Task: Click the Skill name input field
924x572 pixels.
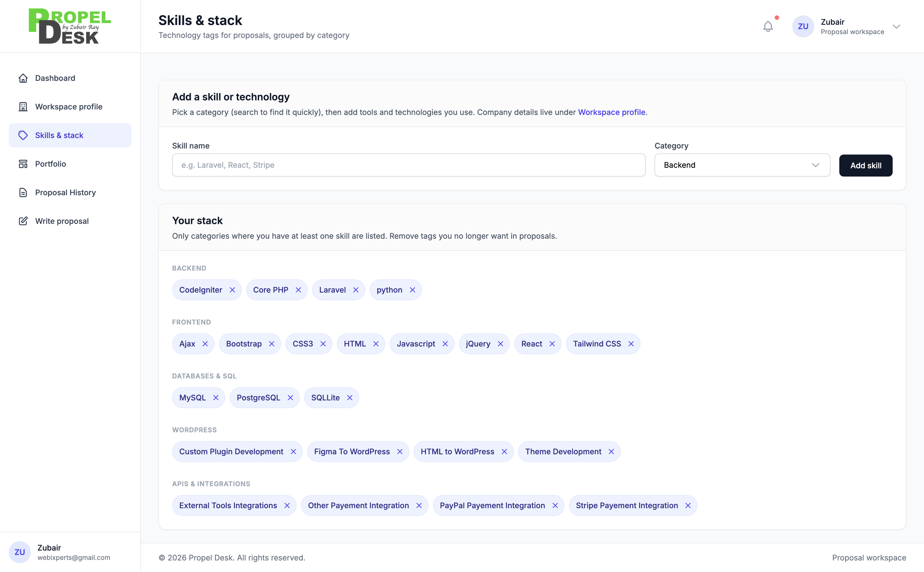Action: [x=408, y=165]
